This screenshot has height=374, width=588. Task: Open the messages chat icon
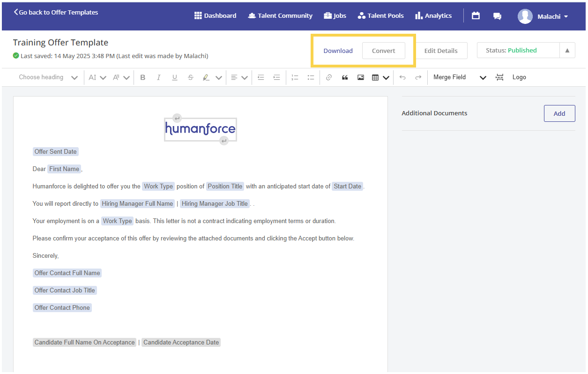pyautogui.click(x=497, y=16)
